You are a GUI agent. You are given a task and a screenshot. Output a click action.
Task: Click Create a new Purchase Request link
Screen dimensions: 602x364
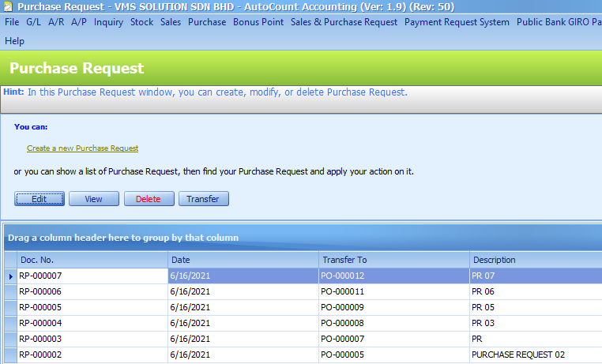tap(82, 148)
